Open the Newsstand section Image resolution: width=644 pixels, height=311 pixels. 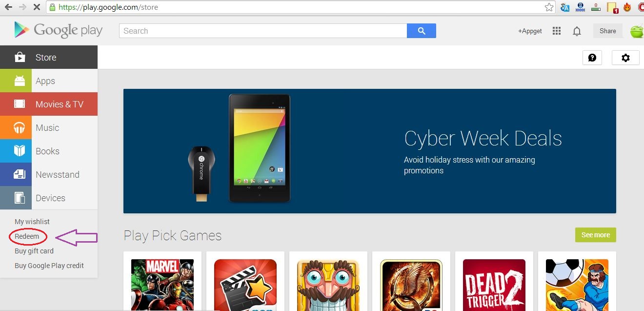(49, 174)
